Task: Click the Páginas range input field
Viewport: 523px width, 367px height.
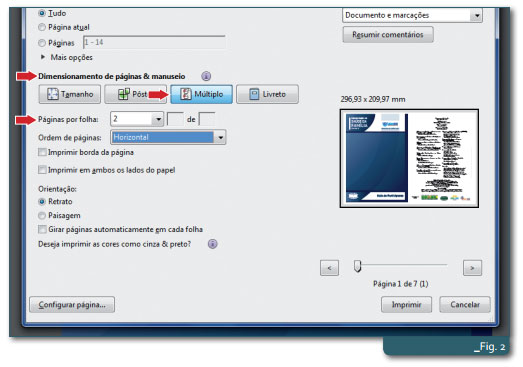Action: point(154,42)
